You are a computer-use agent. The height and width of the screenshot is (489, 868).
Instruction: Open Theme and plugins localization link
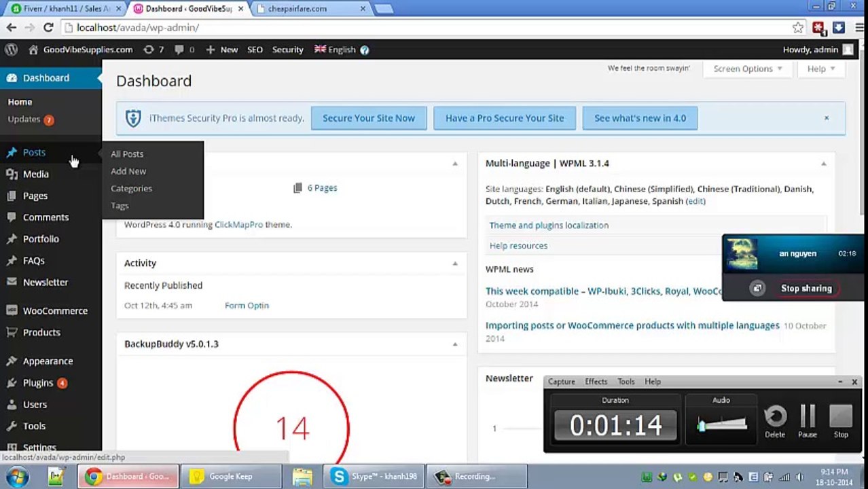point(549,225)
